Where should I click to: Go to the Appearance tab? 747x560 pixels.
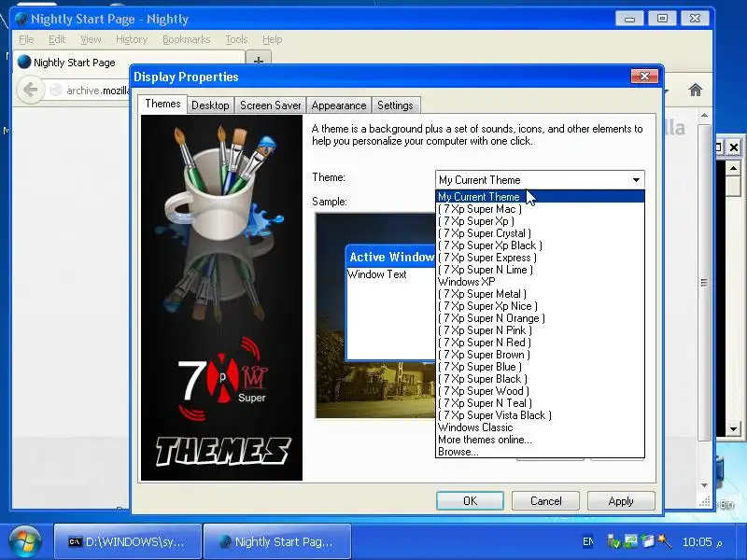tap(339, 105)
